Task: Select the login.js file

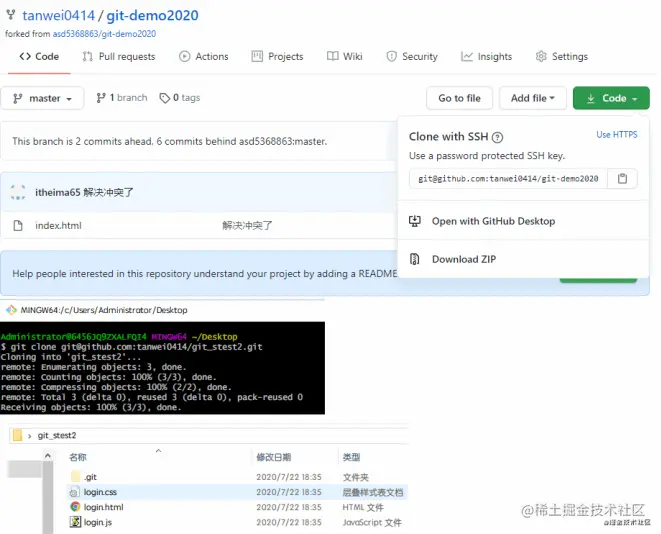Action: pyautogui.click(x=98, y=523)
